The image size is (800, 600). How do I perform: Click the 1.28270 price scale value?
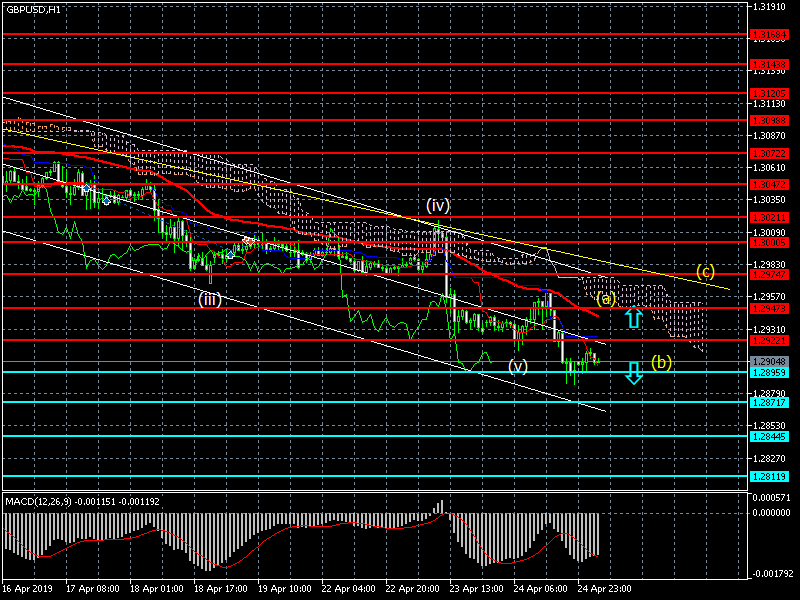tap(769, 458)
